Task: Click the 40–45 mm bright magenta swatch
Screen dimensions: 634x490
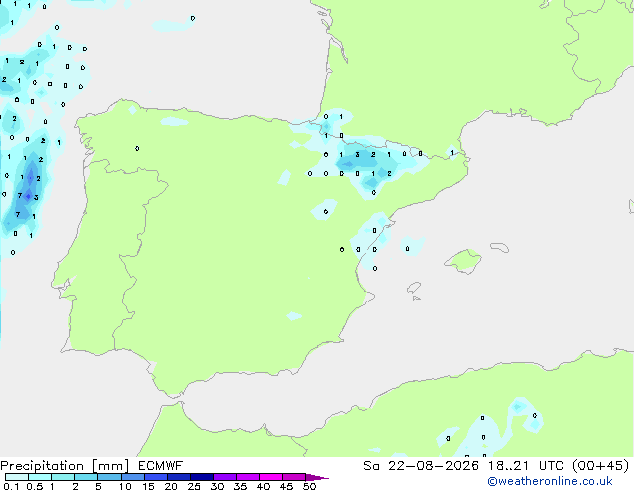Action: click(x=271, y=477)
